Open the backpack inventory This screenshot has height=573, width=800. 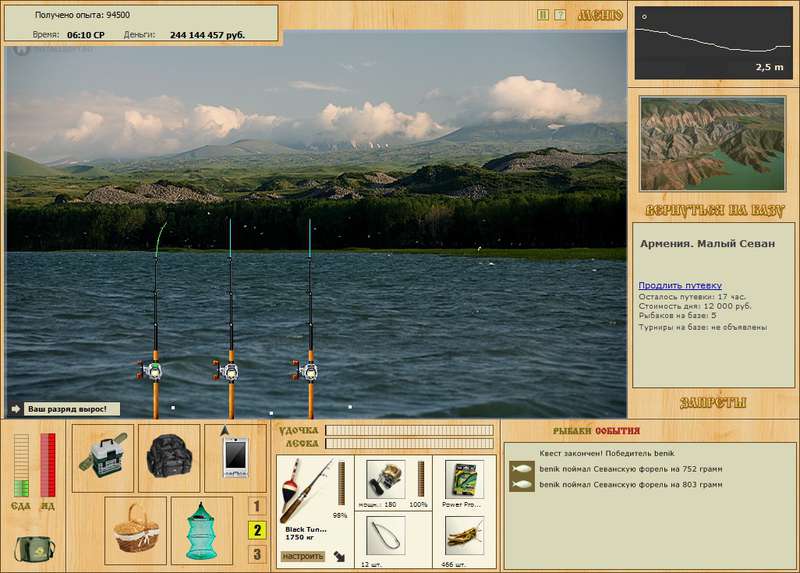(169, 457)
